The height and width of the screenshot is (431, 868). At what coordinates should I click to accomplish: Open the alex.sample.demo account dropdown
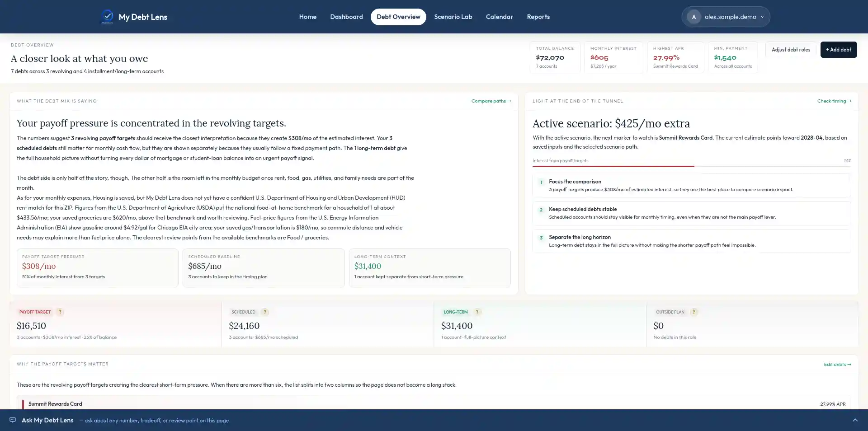point(726,17)
